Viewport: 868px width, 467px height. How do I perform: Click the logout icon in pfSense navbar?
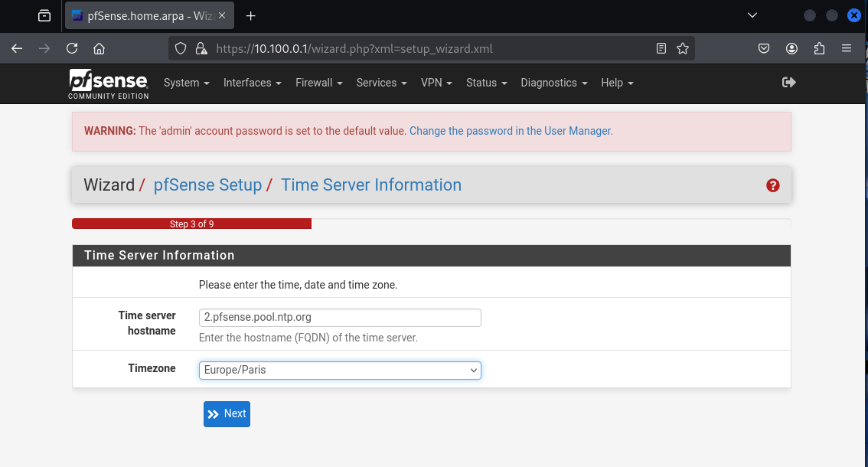point(789,83)
